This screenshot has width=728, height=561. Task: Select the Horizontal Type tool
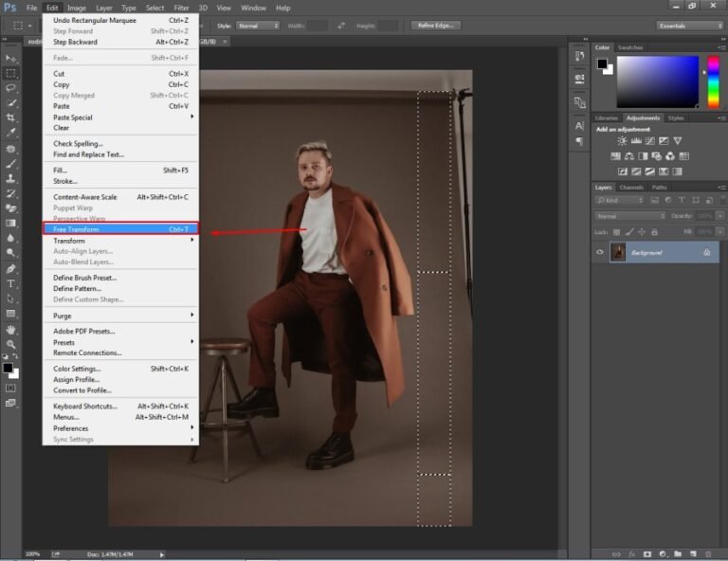point(10,283)
